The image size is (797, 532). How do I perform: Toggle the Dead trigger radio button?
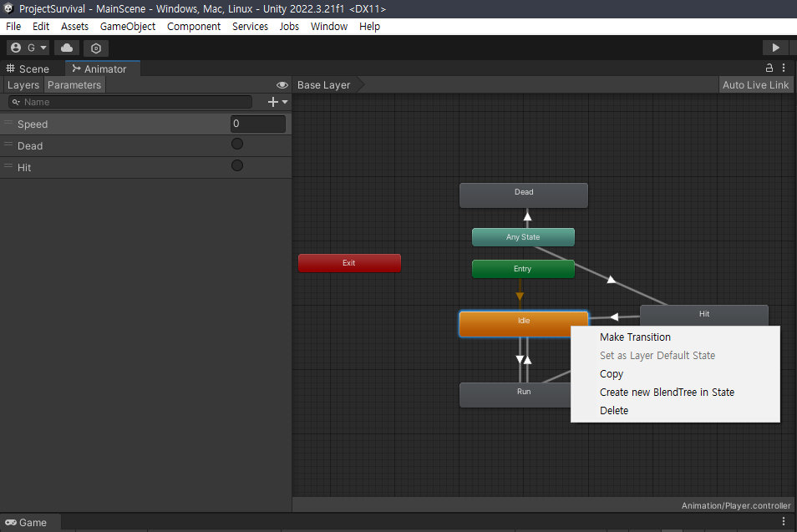(237, 144)
